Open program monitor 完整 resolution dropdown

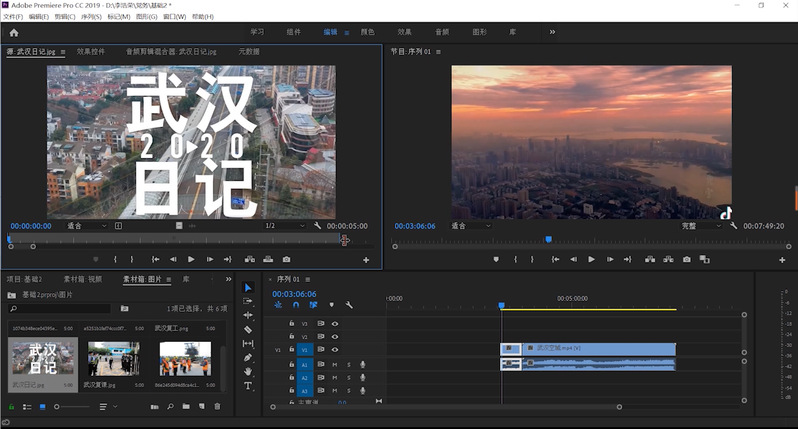pyautogui.click(x=701, y=226)
